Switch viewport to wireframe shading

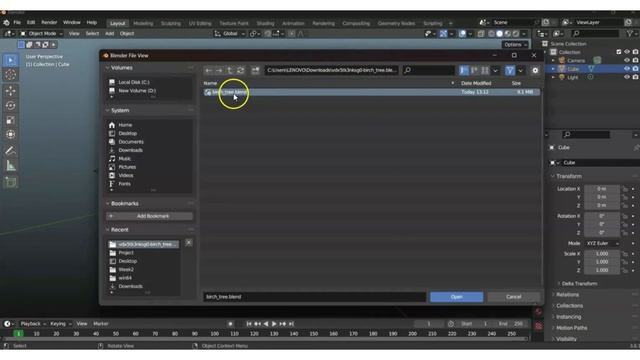point(491,34)
